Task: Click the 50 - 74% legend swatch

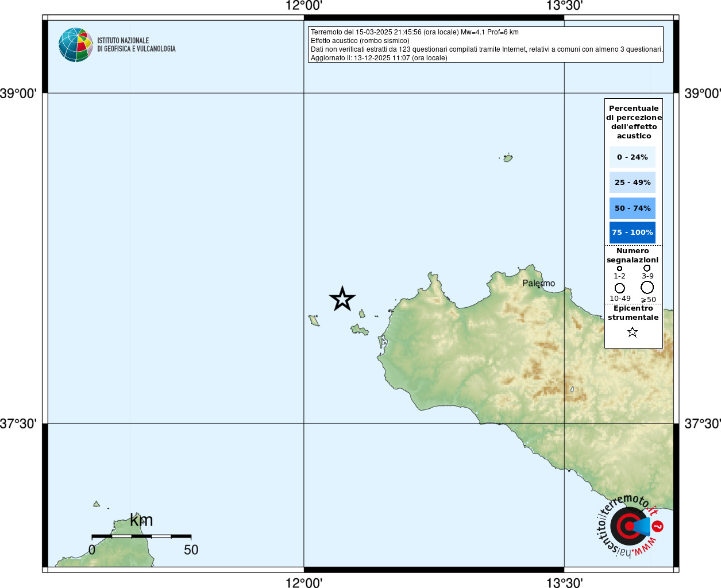Action: pos(632,208)
